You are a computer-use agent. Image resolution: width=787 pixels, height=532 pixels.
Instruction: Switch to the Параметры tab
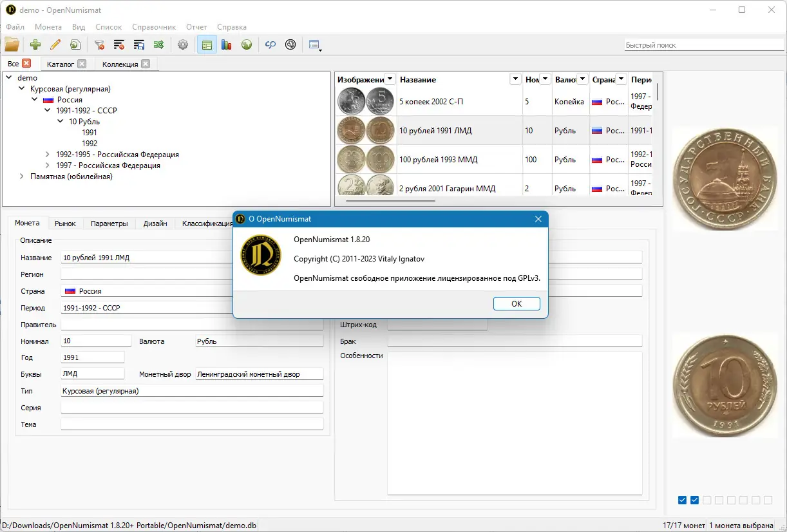[109, 223]
